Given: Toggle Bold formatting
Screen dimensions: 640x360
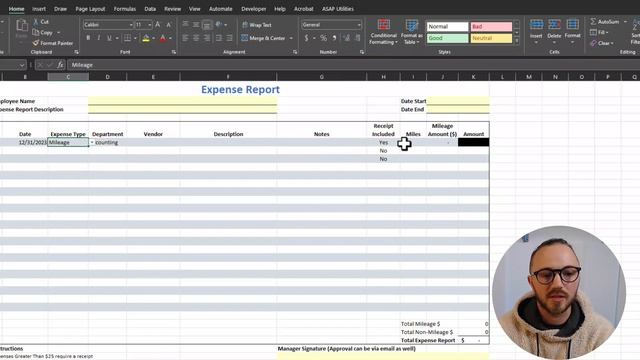Looking at the screenshot, I should pos(88,38).
